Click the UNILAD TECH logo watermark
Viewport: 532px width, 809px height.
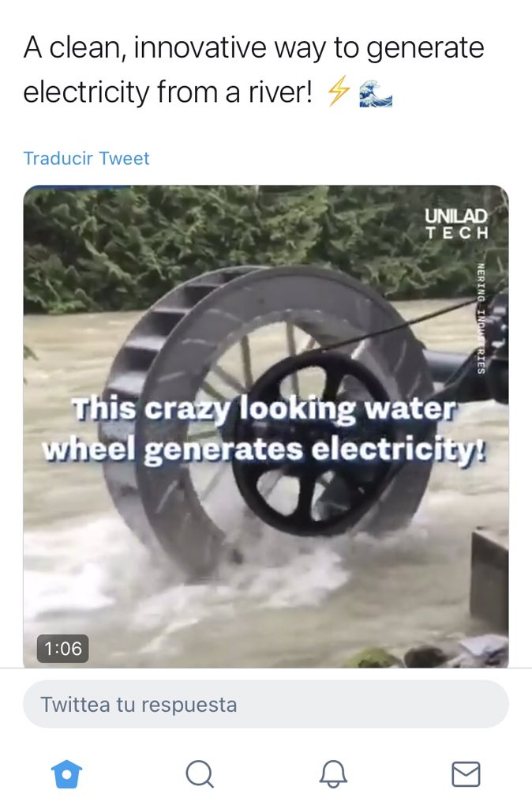(x=456, y=223)
